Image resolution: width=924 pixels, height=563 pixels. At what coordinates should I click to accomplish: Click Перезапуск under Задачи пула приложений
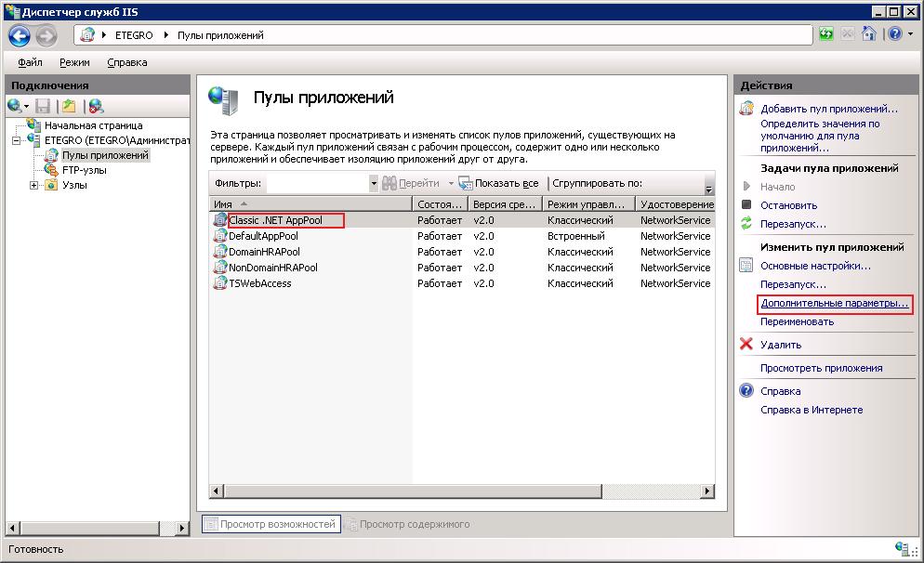click(x=793, y=225)
